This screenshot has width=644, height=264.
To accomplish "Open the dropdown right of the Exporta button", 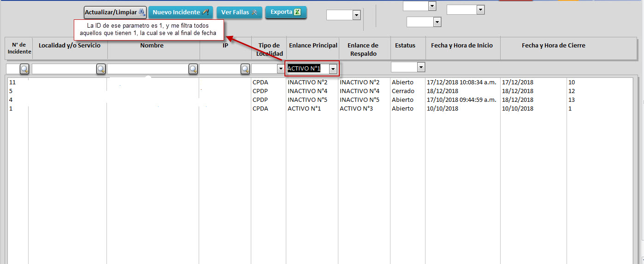I will [356, 16].
